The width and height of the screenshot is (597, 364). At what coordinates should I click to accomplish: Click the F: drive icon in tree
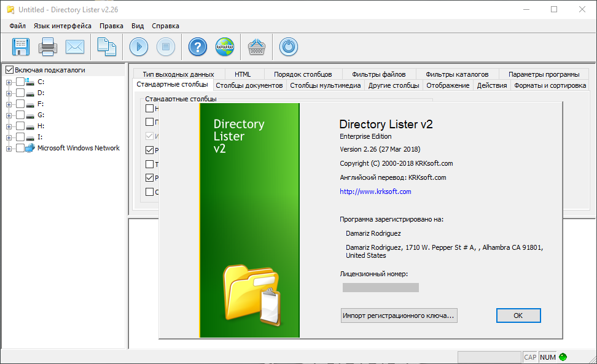tap(29, 104)
